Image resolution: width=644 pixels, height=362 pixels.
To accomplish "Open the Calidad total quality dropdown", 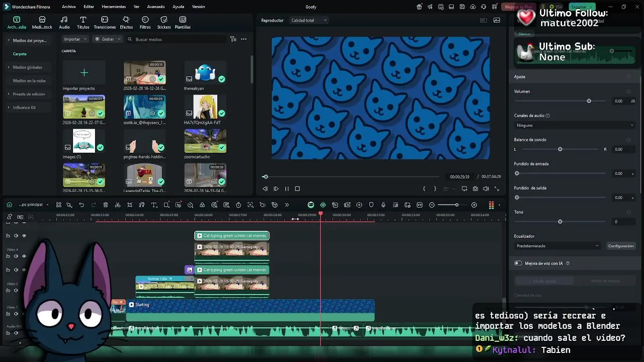I will [x=309, y=20].
